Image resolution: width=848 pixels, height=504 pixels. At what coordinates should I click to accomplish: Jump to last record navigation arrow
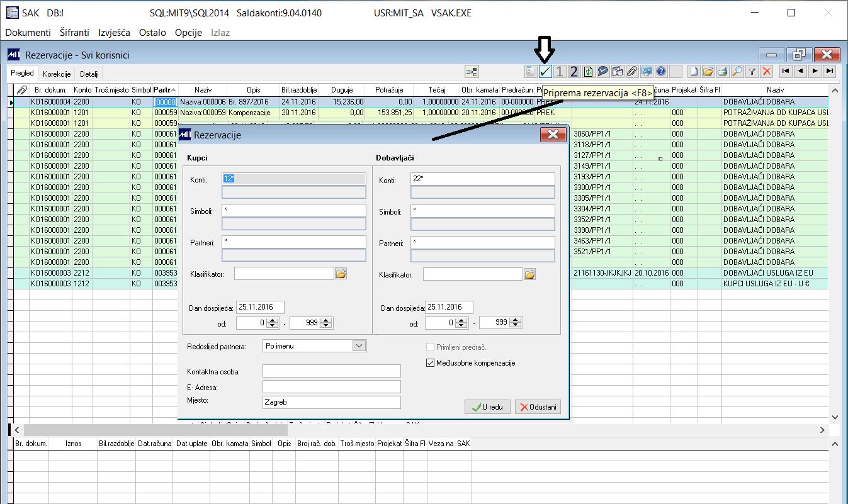point(830,71)
